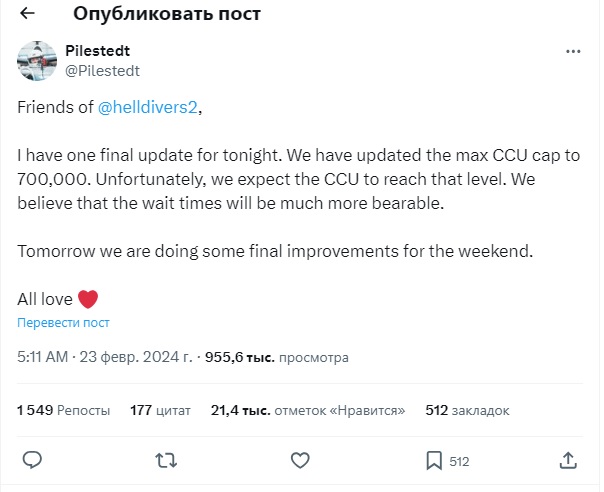
Task: Open Pilestedt's profile avatar
Action: pos(36,60)
